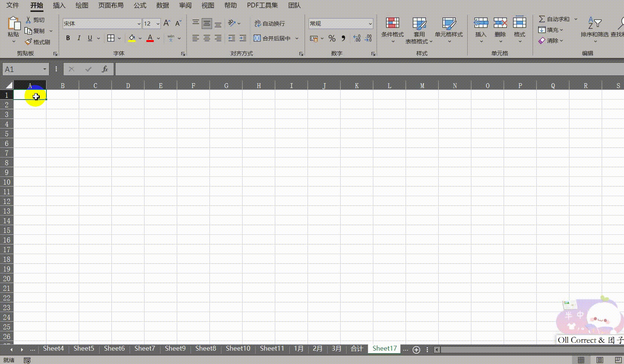Open the font size dropdown

tap(158, 24)
